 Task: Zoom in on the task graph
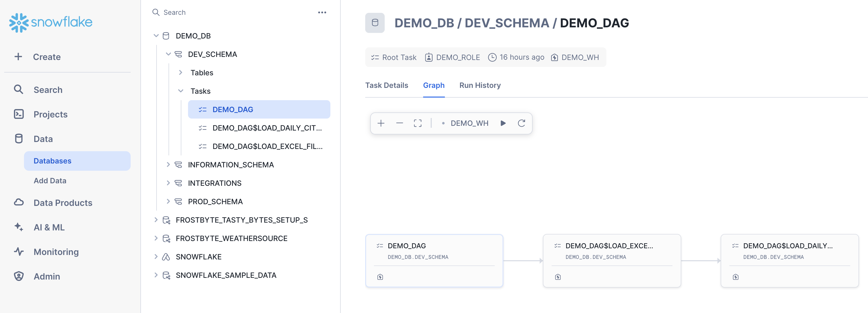381,123
